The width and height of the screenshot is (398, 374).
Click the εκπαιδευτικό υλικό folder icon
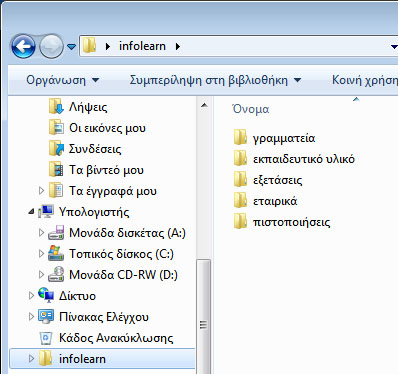(240, 158)
